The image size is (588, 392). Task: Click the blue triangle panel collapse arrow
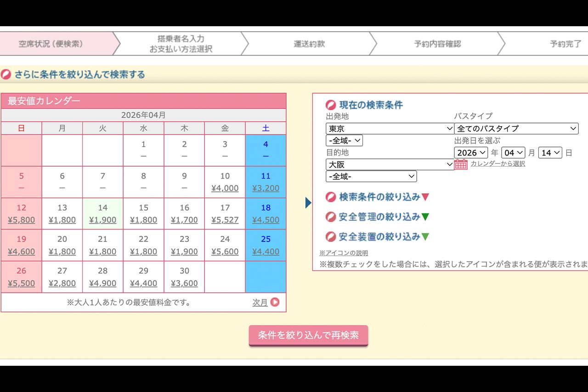[308, 202]
